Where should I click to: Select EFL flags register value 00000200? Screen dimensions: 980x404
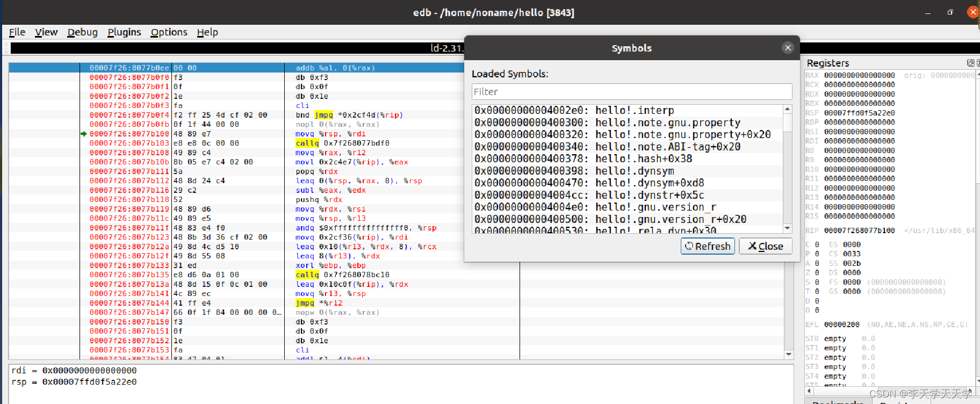(842, 324)
